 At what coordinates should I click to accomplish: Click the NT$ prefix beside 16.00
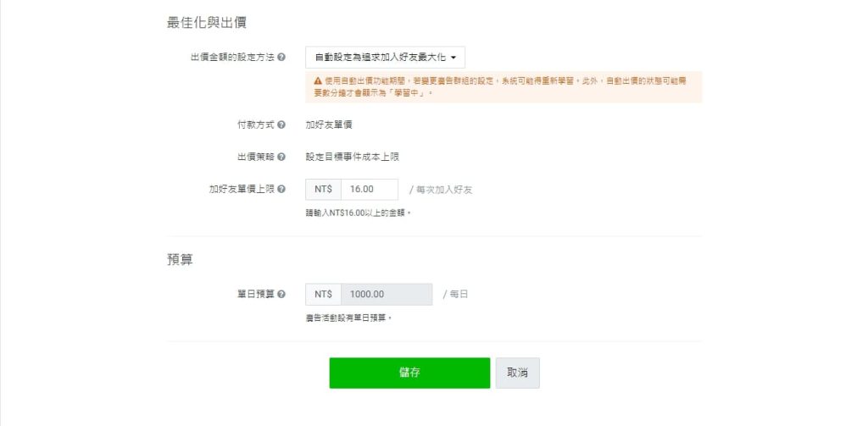point(323,190)
